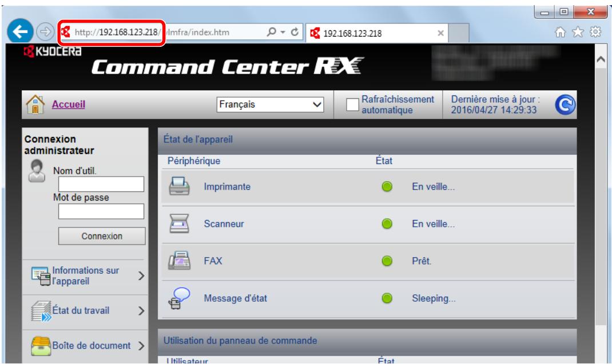Select the Imprimante row label

227,186
